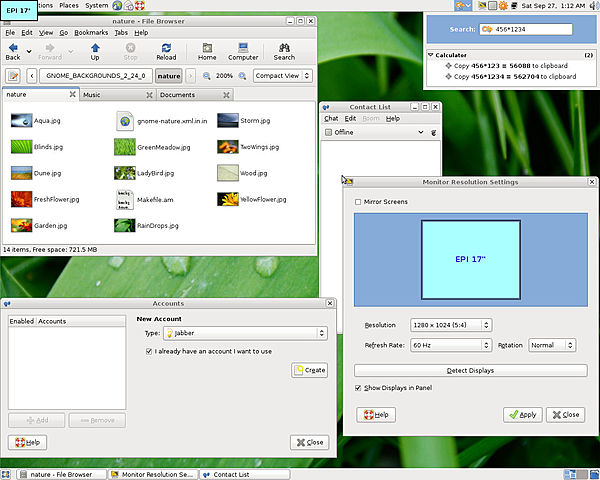Open the Chat menu in Contact List
This screenshot has width=600, height=480.
(331, 119)
